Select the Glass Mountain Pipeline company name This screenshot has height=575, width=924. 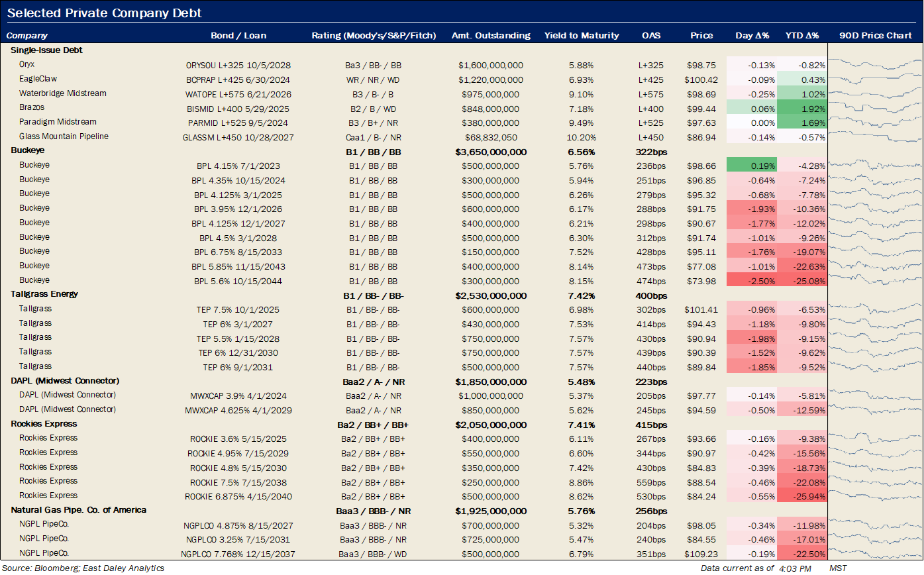coord(64,136)
